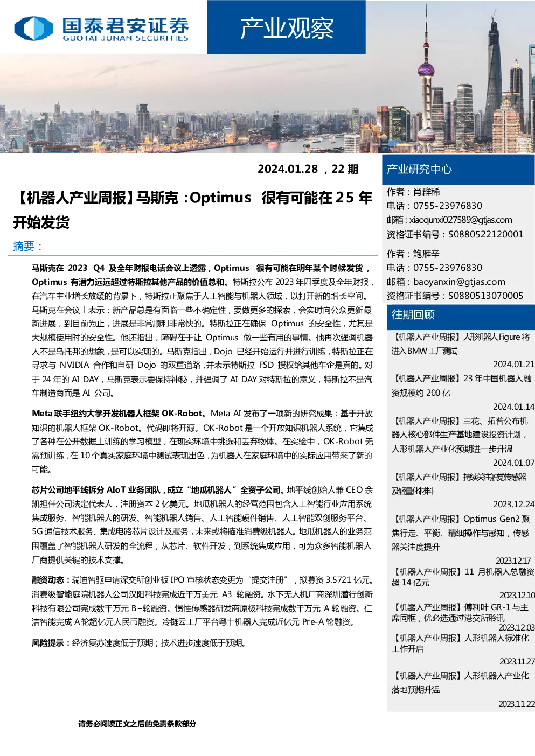Click the Guotai Junan Securities logo
Image resolution: width=535 pixels, height=756 pixels.
(x=101, y=29)
